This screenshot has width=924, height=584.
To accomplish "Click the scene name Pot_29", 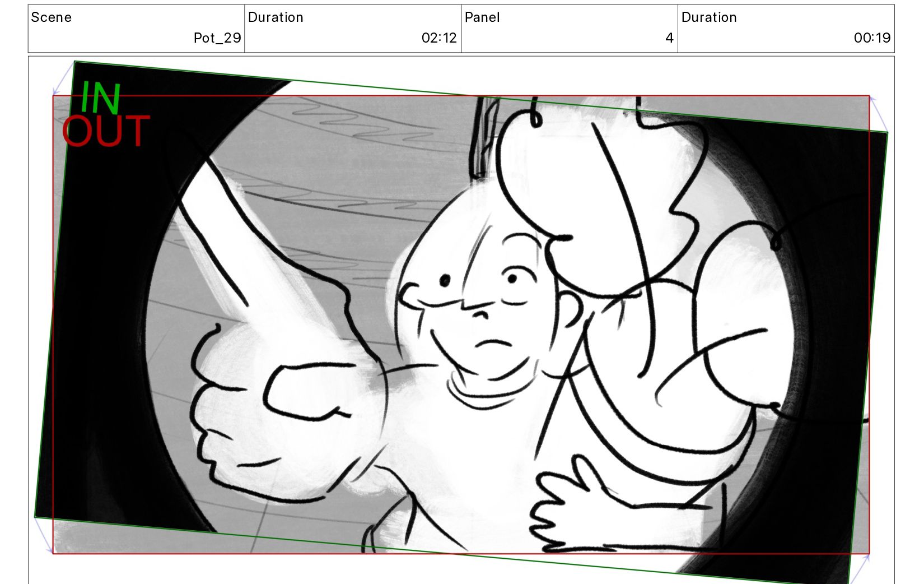I will click(x=217, y=38).
